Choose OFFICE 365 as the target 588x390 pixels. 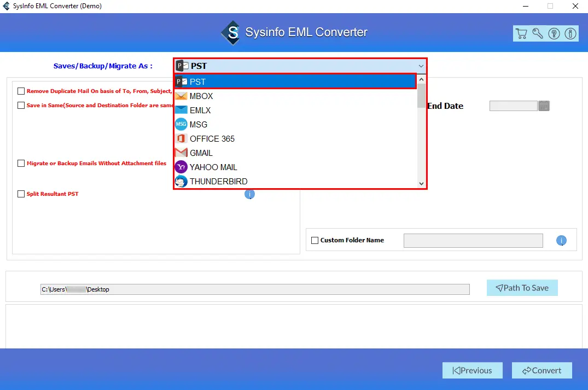pyautogui.click(x=295, y=139)
